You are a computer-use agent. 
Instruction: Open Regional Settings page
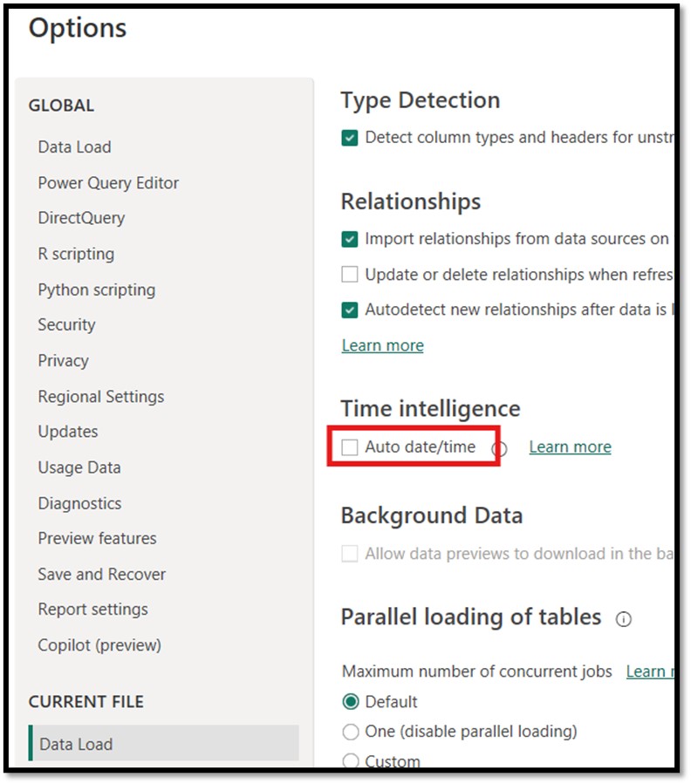point(100,397)
